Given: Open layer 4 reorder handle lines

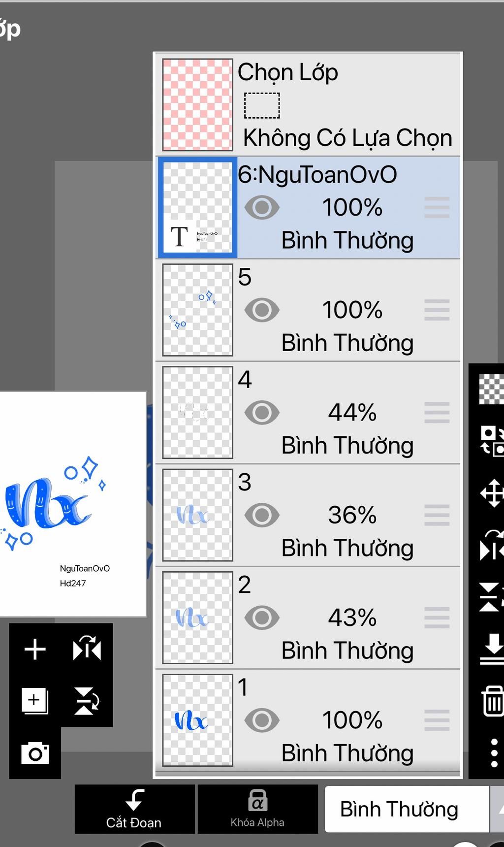Looking at the screenshot, I should point(437,413).
